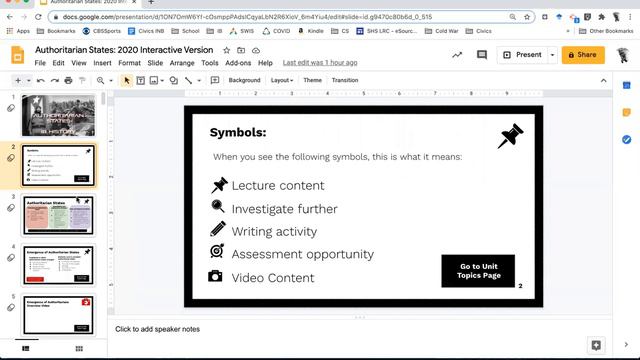Select slide 5 thumbnail in filmstrip
The height and width of the screenshot is (360, 640).
(x=58, y=315)
